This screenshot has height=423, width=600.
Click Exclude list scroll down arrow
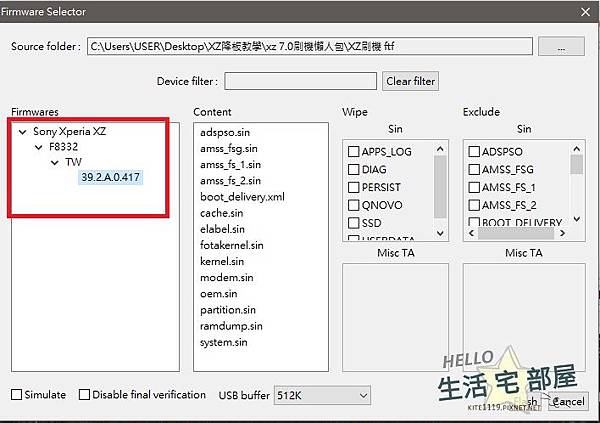point(577,219)
